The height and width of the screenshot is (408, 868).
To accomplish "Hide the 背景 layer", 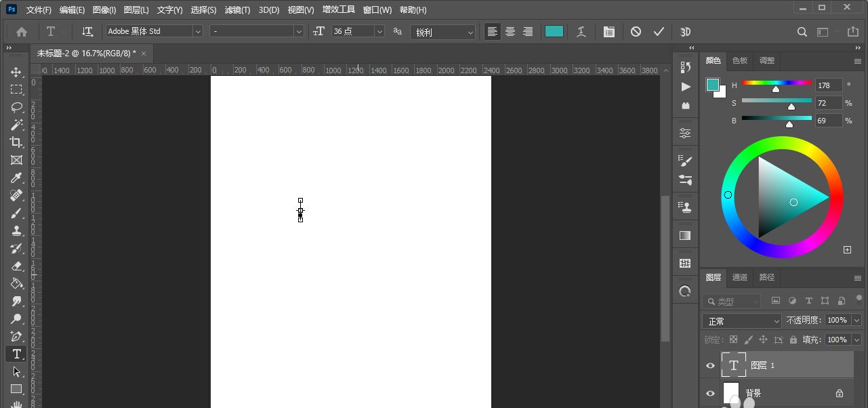I will pos(710,394).
